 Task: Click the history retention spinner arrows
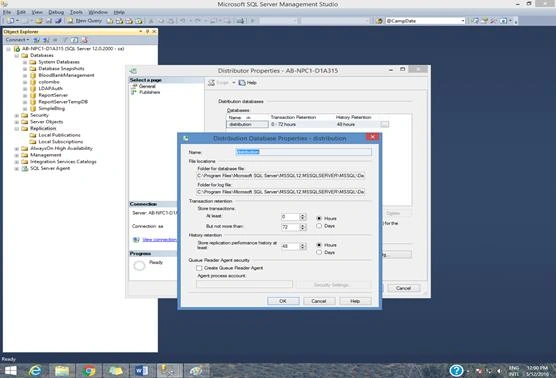pos(302,246)
